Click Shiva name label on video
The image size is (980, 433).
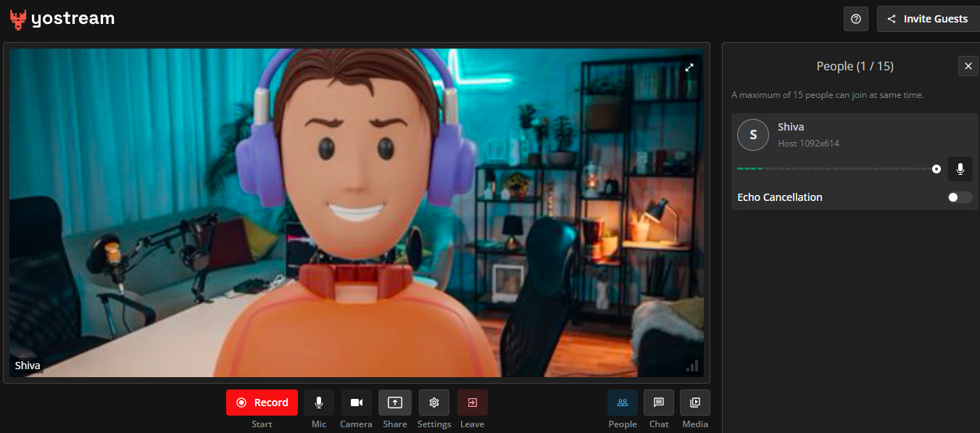[28, 366]
